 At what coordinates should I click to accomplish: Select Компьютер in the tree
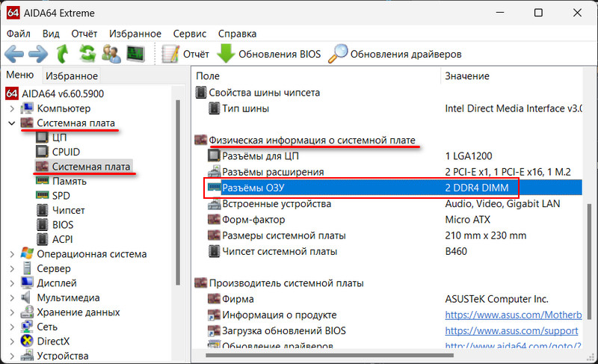(64, 108)
